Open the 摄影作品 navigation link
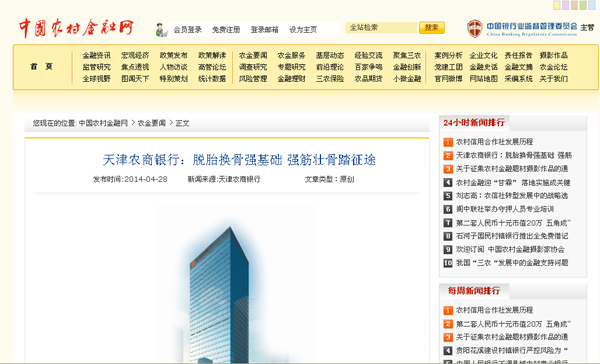This screenshot has height=364, width=600. [x=553, y=55]
